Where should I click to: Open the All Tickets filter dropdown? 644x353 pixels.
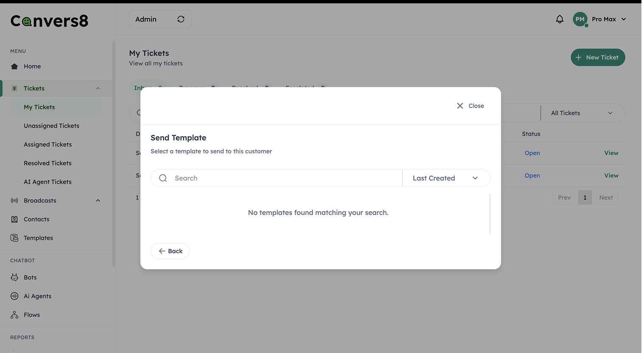click(582, 113)
